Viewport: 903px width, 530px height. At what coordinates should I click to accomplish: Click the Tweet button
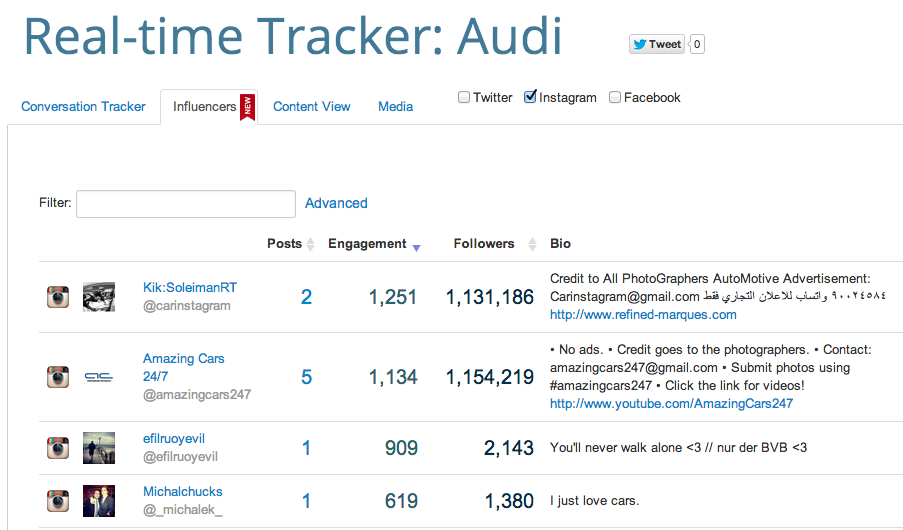657,44
